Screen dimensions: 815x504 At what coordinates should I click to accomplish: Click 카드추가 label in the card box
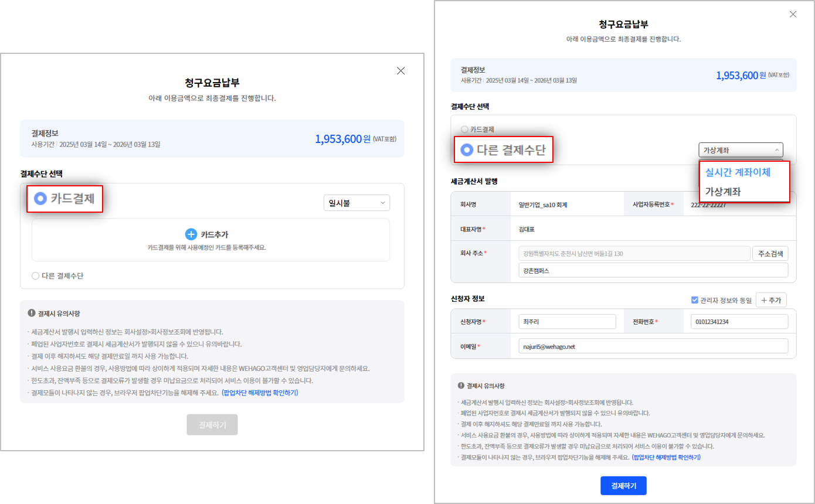(215, 235)
